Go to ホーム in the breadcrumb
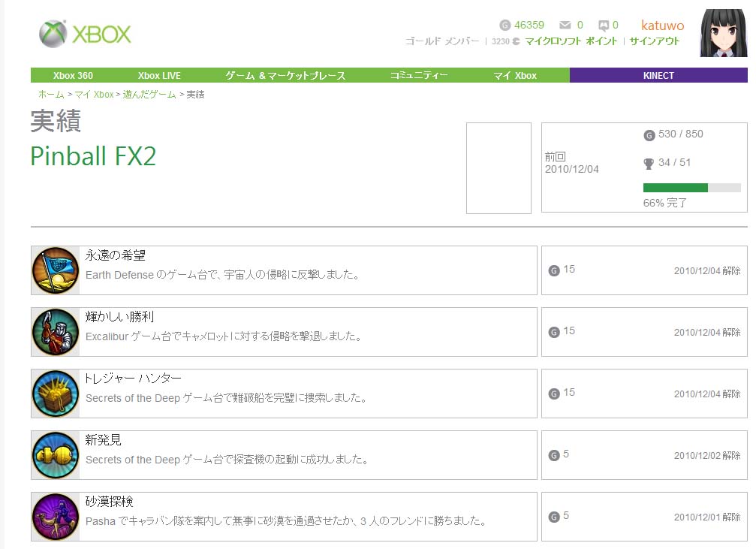The width and height of the screenshot is (756, 549). tap(51, 95)
